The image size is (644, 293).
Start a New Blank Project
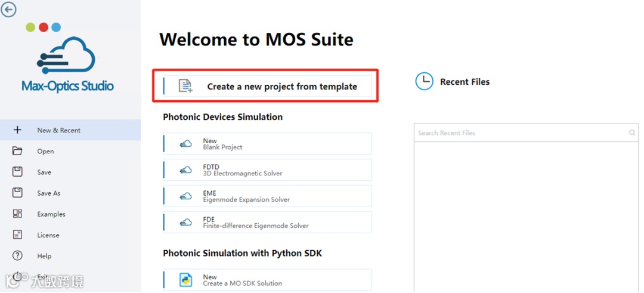tap(267, 144)
